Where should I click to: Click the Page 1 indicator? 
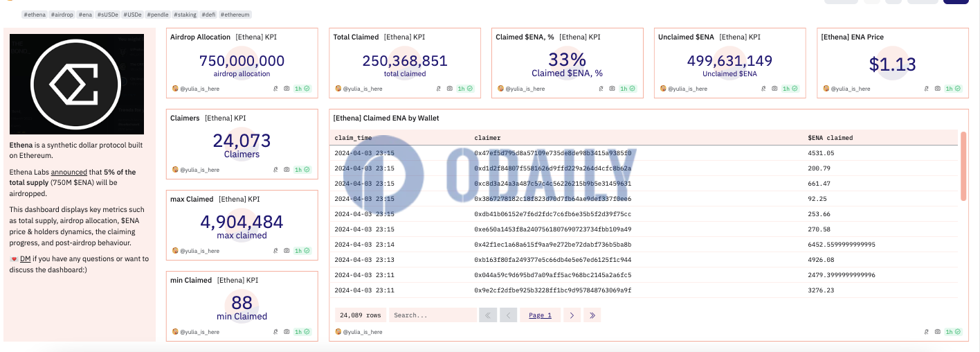coord(541,315)
